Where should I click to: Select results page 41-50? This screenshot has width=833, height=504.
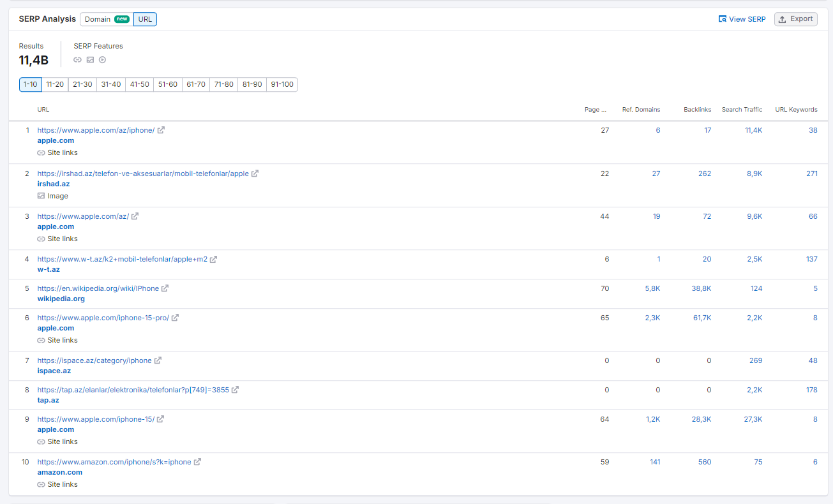click(x=139, y=84)
